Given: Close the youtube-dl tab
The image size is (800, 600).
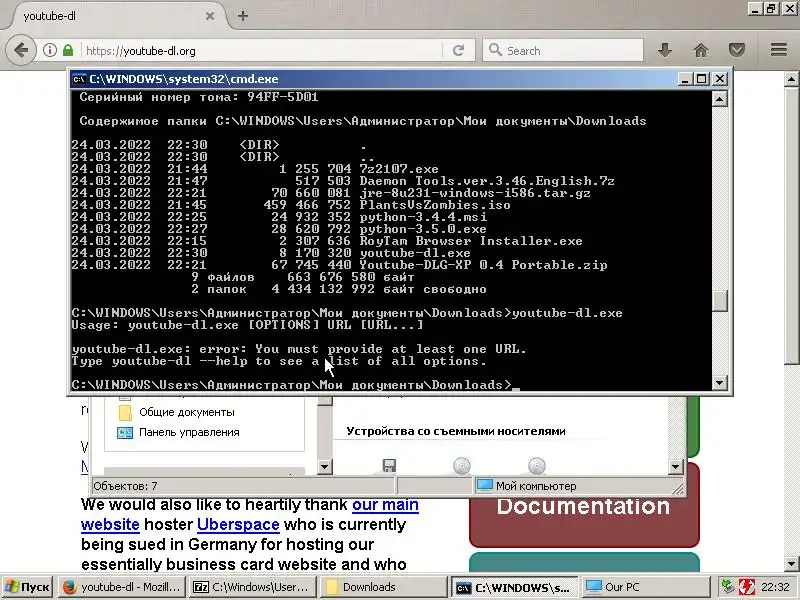Looking at the screenshot, I should pyautogui.click(x=210, y=16).
